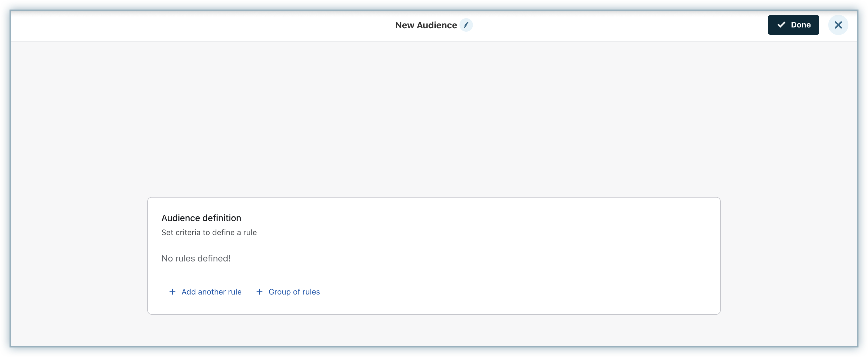Click the New Audience title text
Viewport: 868px width, 357px height.
(426, 25)
